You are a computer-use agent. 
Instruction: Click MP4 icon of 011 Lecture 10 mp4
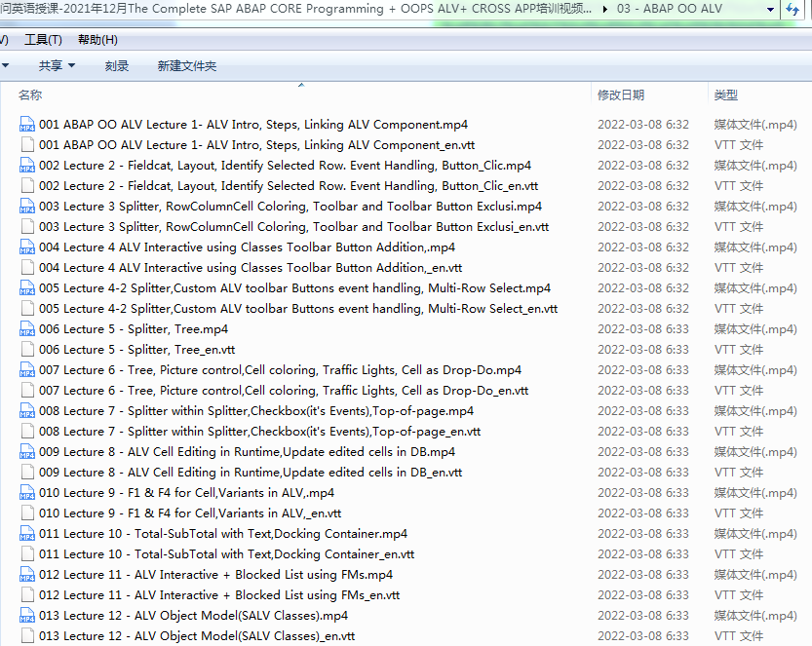point(27,533)
